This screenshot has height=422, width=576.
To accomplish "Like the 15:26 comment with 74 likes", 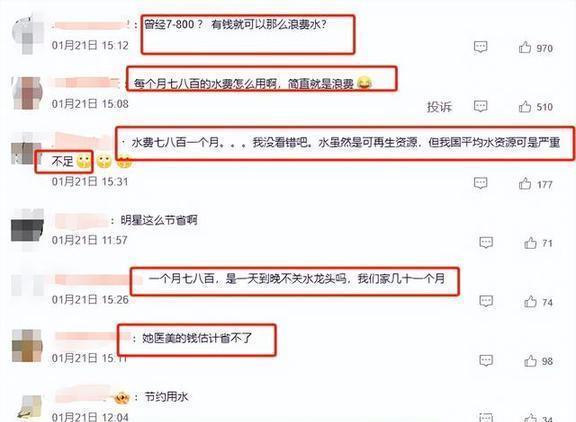I will [531, 302].
